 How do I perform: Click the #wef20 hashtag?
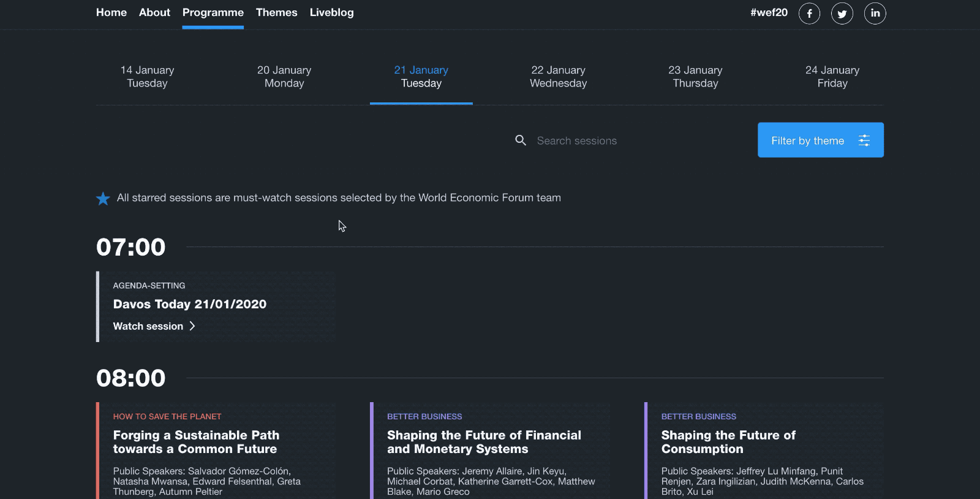click(769, 12)
